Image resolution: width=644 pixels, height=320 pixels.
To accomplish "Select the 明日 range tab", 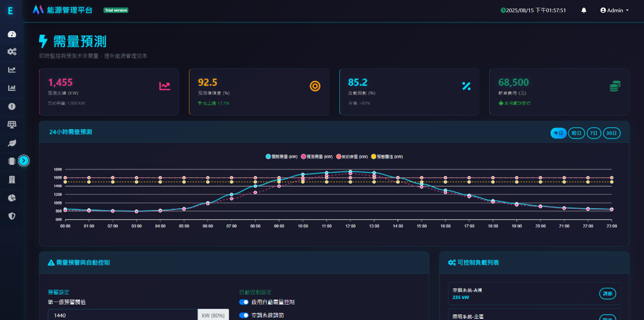I will click(x=576, y=133).
